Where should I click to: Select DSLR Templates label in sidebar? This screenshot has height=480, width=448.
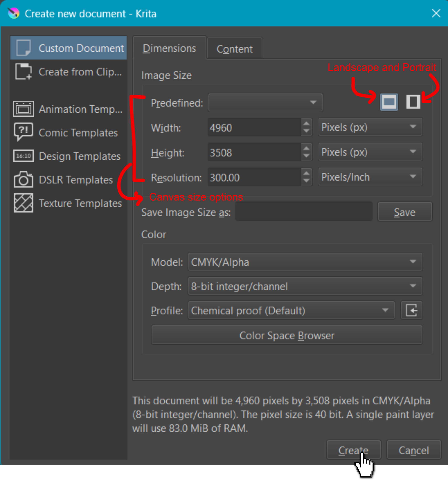tap(76, 180)
